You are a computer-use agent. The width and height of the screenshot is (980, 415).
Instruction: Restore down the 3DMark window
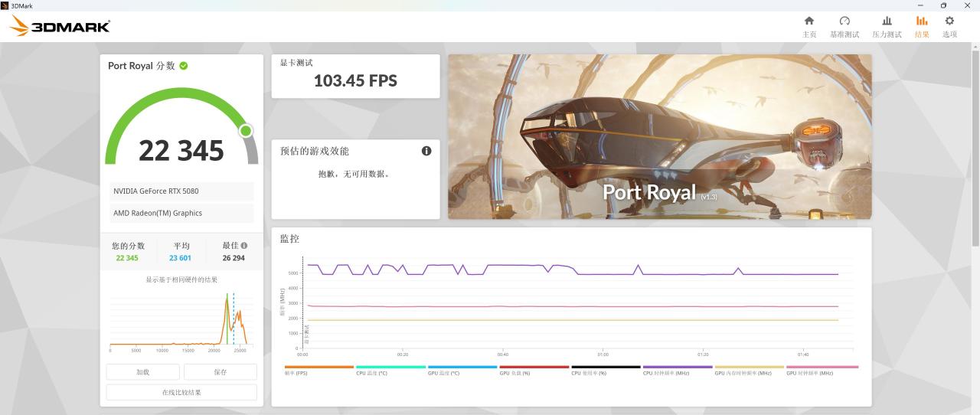coord(943,5)
